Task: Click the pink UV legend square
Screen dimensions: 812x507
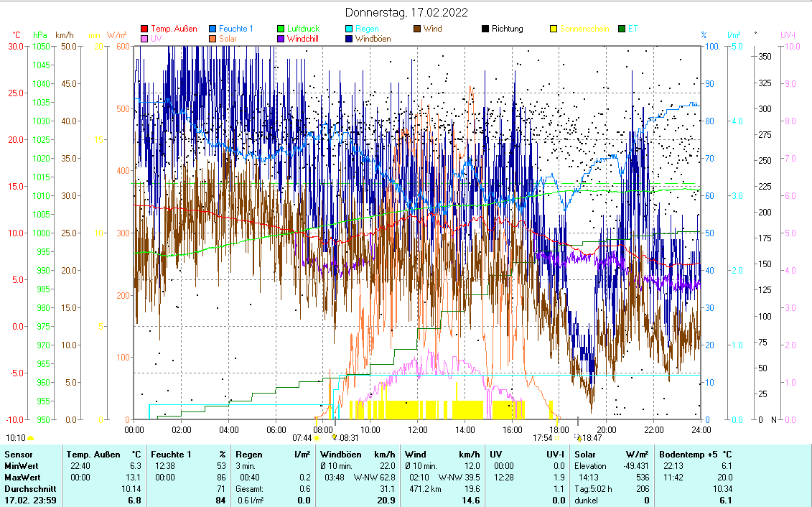Action: pos(144,39)
